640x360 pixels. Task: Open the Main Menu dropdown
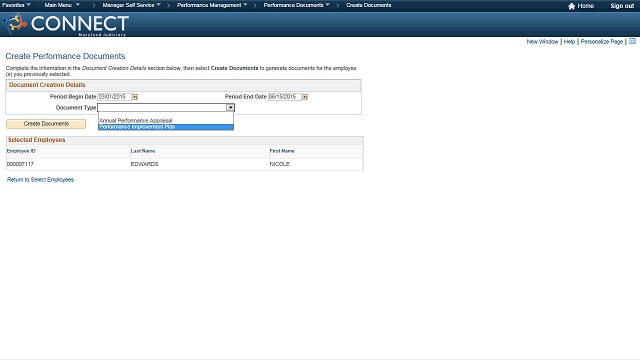pos(62,5)
